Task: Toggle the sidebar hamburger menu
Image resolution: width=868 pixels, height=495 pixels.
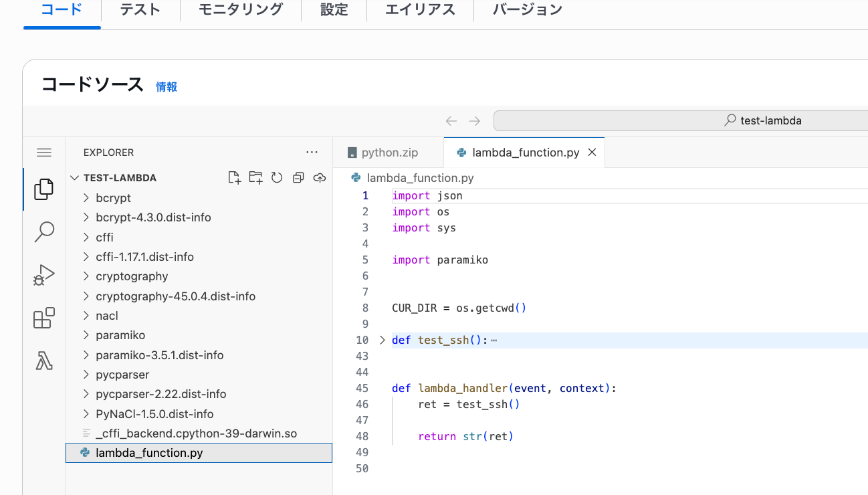Action: coord(44,153)
